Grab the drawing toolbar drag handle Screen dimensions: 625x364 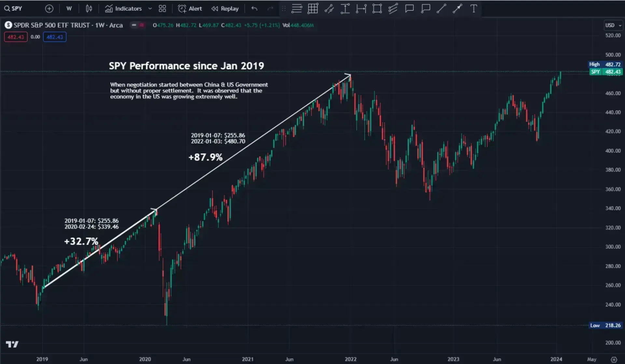284,9
